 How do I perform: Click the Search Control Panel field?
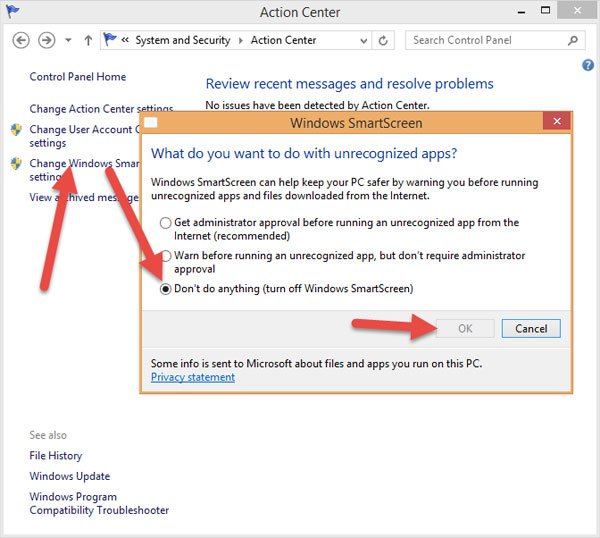coord(495,40)
